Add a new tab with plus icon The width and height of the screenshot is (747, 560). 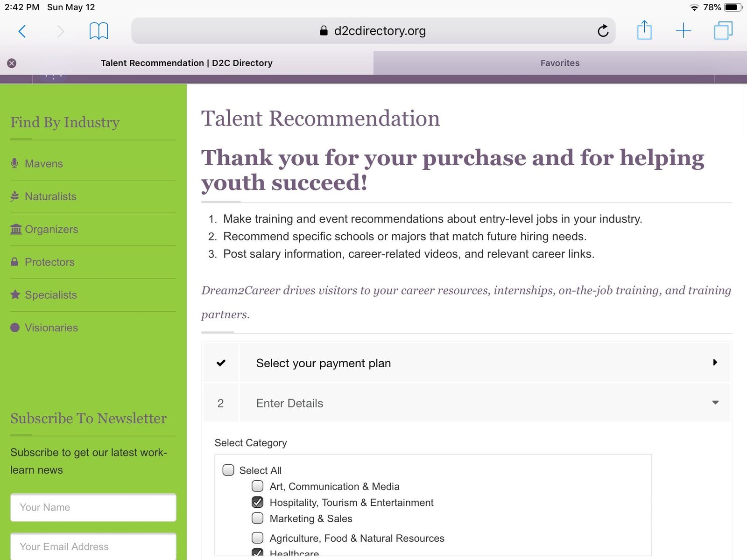[x=683, y=31]
